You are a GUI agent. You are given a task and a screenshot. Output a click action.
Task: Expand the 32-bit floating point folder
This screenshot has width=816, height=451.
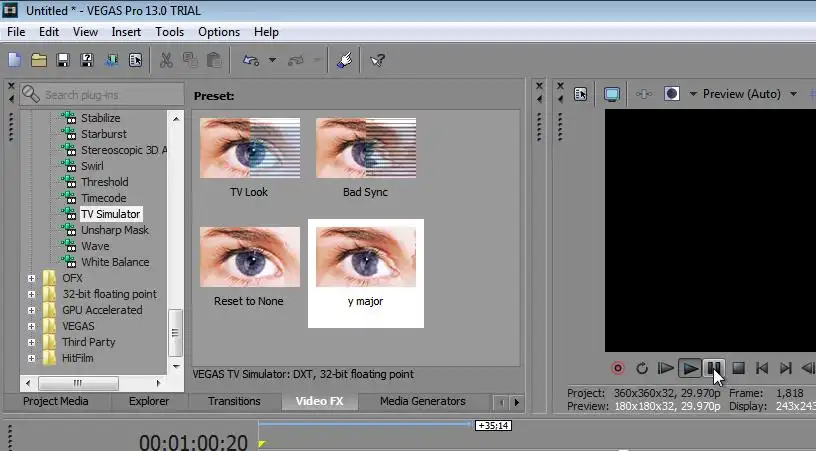click(x=32, y=294)
